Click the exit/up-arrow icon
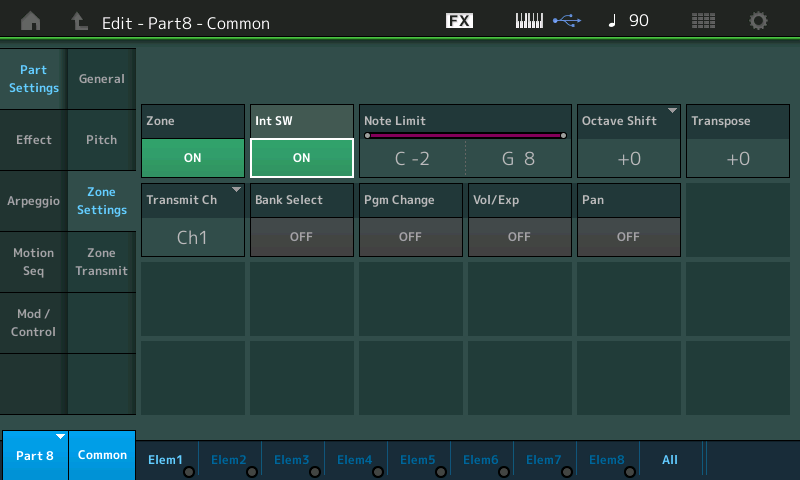The width and height of the screenshot is (800, 480). 79,20
